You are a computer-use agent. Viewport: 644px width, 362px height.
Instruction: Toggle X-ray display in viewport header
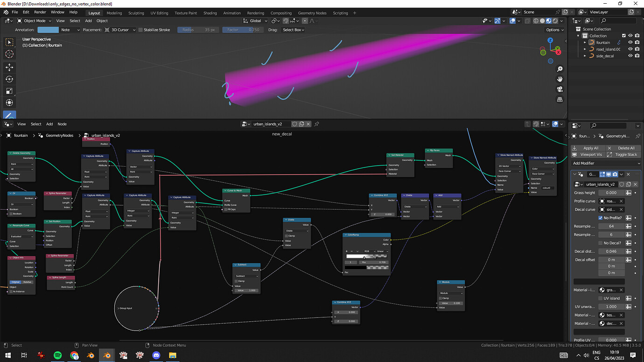(x=527, y=21)
